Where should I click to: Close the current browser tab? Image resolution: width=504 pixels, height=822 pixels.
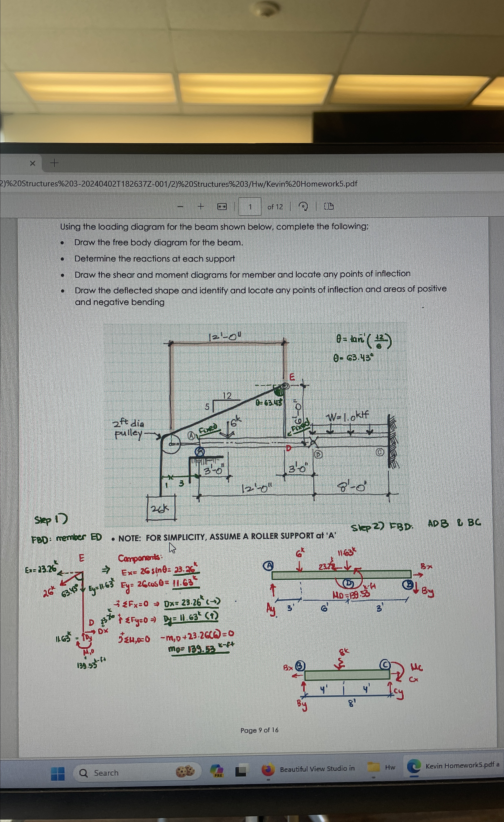tap(32, 164)
